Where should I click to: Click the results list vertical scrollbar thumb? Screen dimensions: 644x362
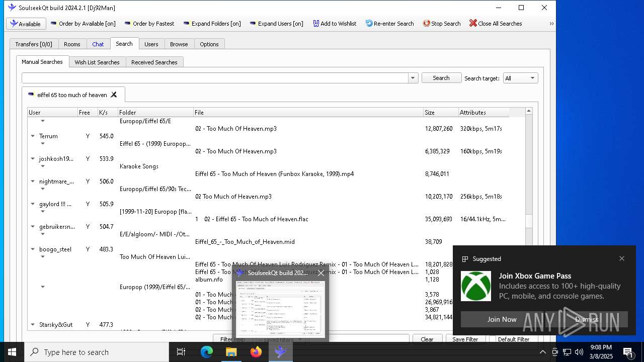[528, 221]
